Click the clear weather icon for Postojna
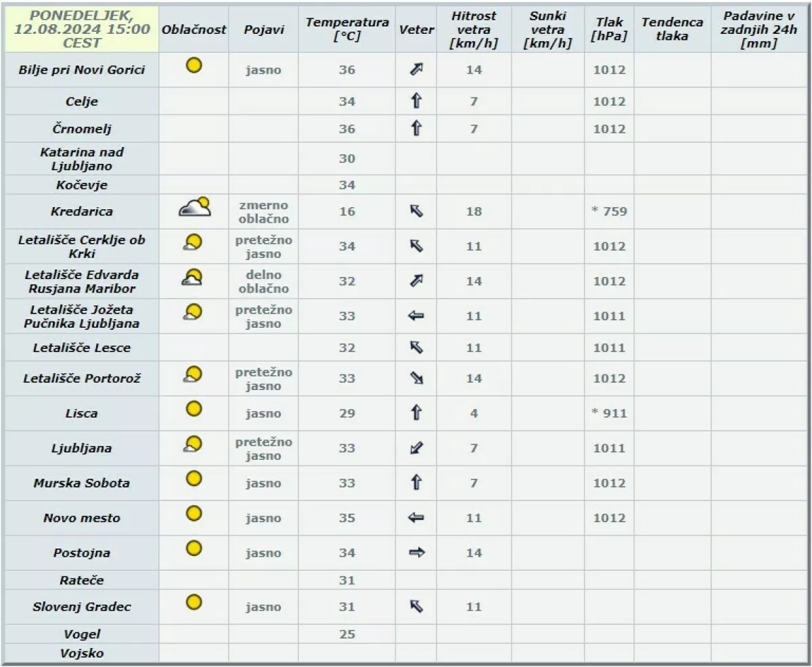Image resolution: width=812 pixels, height=667 pixels. click(193, 548)
